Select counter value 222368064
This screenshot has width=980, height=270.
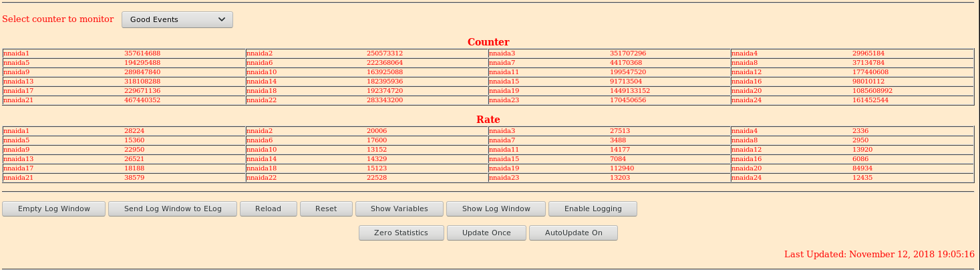[385, 63]
